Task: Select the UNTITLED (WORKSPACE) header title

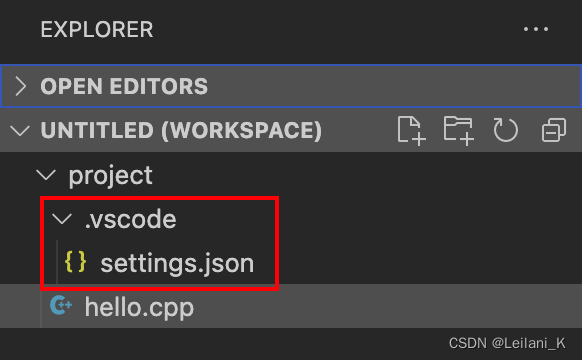Action: tap(181, 130)
